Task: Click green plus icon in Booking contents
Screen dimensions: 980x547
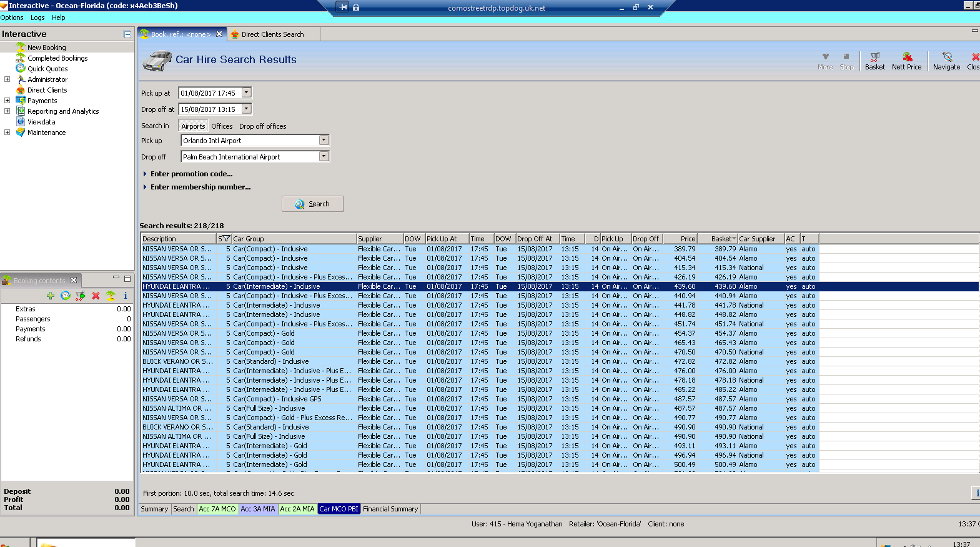Action: click(51, 296)
